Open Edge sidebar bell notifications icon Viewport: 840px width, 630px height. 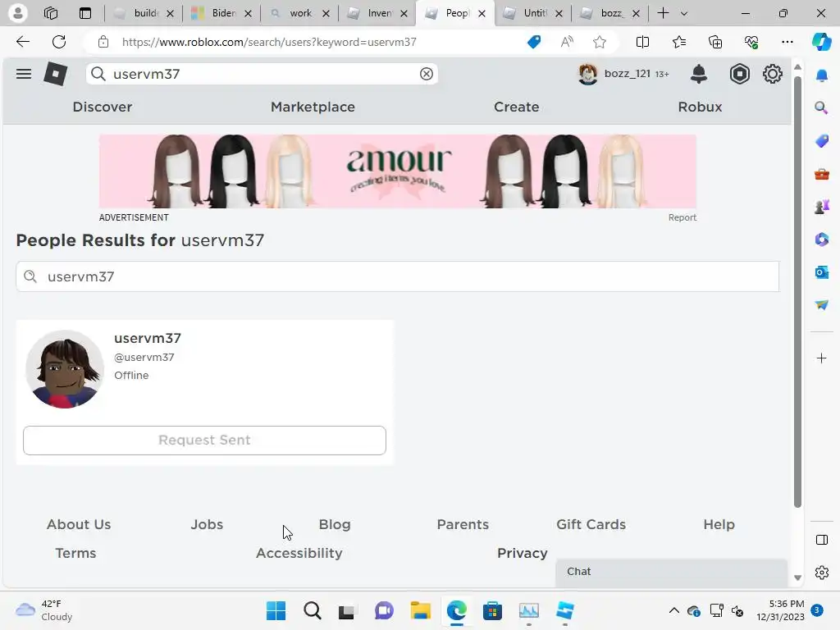click(x=822, y=75)
